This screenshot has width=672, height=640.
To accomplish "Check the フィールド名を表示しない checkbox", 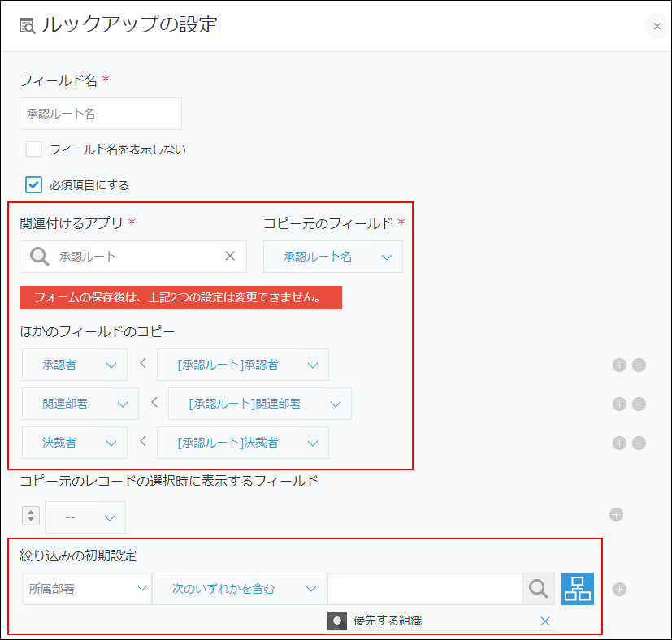I will pos(33,149).
